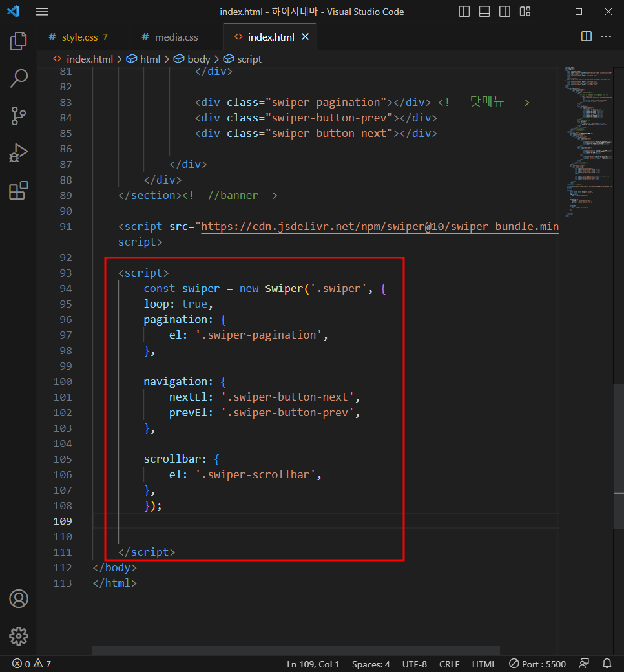Toggle primary side bar layout icon
Image resolution: width=624 pixels, height=672 pixels.
[464, 12]
